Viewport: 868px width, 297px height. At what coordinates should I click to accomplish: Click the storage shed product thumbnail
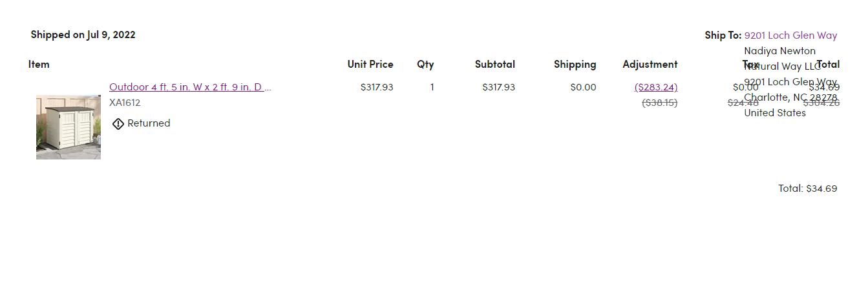click(69, 127)
